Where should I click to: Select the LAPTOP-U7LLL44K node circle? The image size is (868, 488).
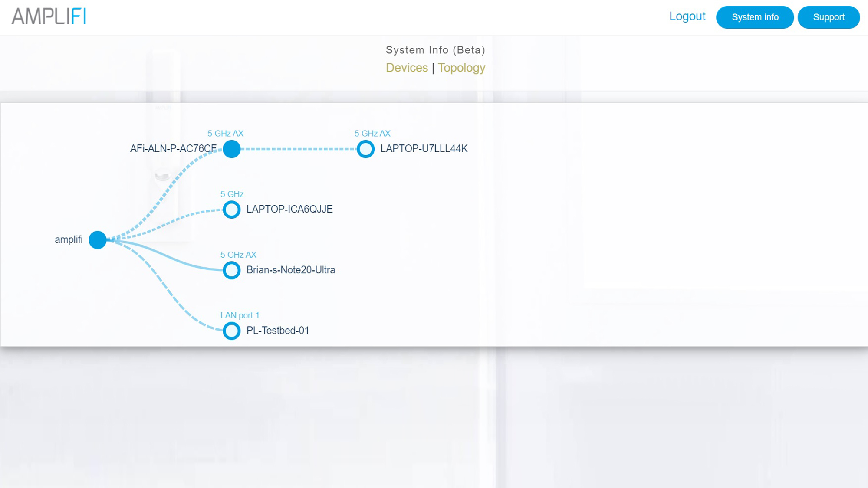[365, 149]
